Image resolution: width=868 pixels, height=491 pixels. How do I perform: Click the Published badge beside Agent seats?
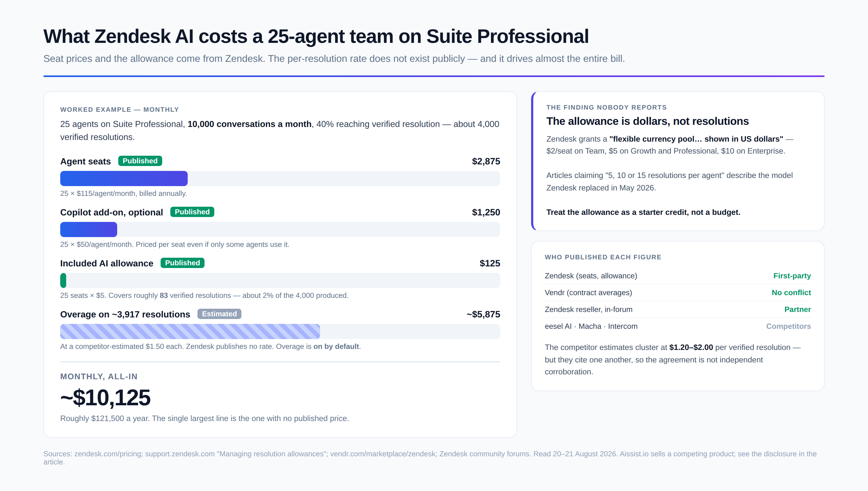[140, 161]
